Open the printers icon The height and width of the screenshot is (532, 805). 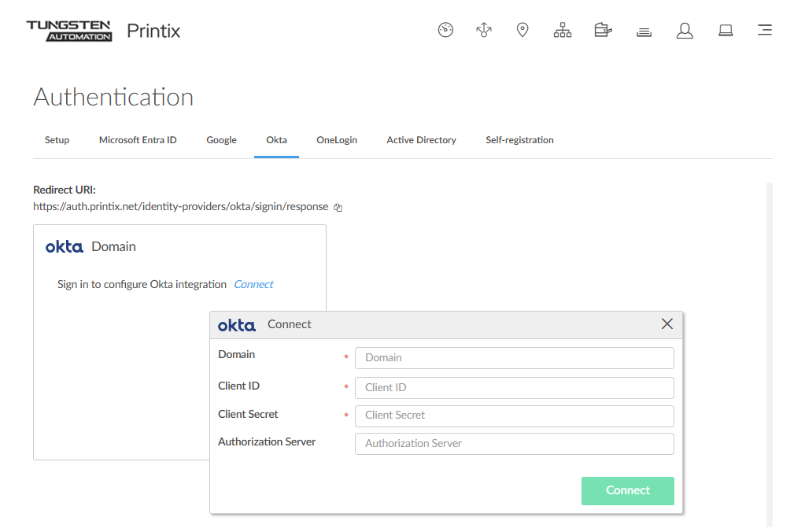603,31
